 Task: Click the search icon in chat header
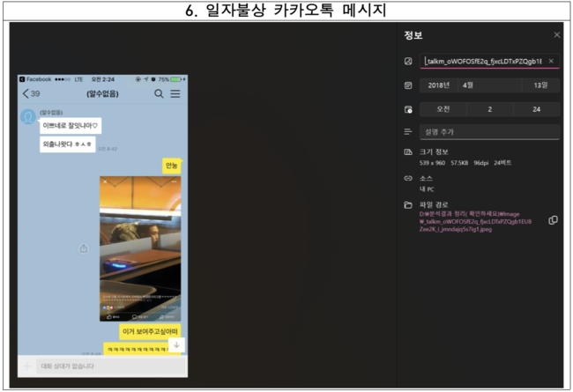pyautogui.click(x=160, y=94)
